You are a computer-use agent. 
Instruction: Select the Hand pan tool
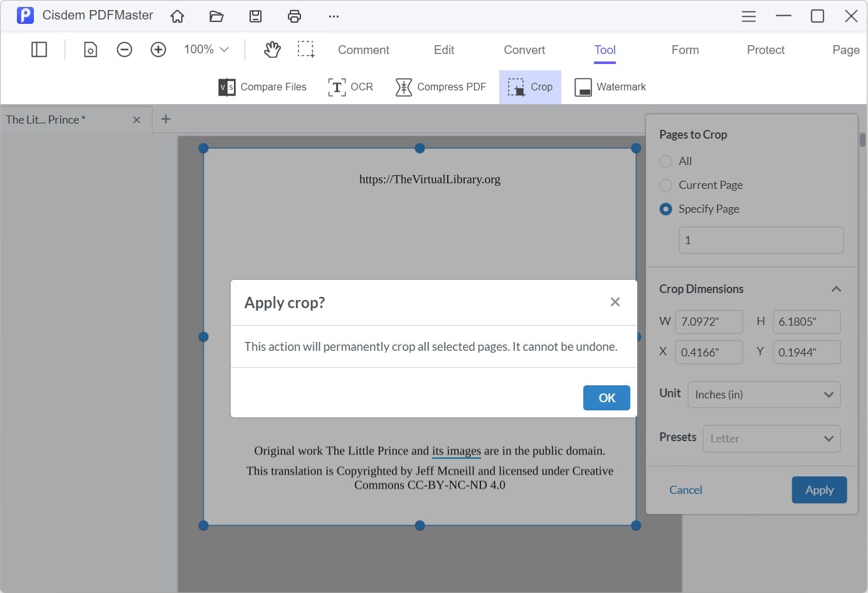(272, 50)
